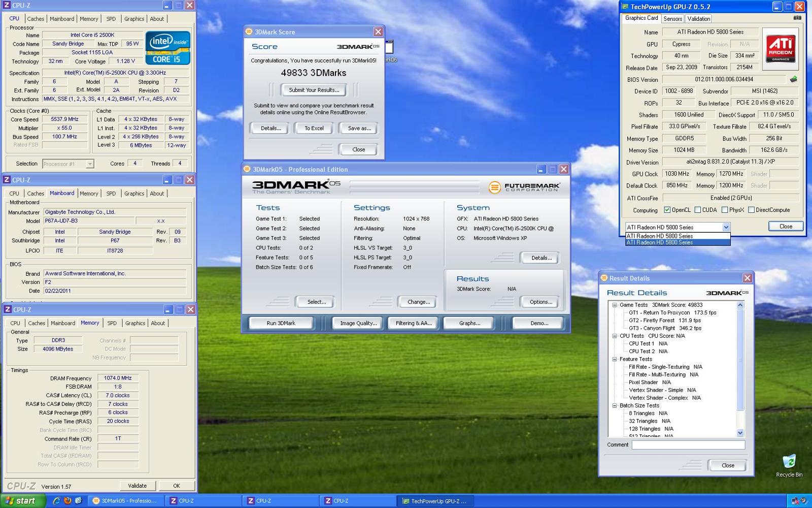Click the 3DMark05 title bar orange icon
This screenshot has width=812, height=508.
pos(247,169)
